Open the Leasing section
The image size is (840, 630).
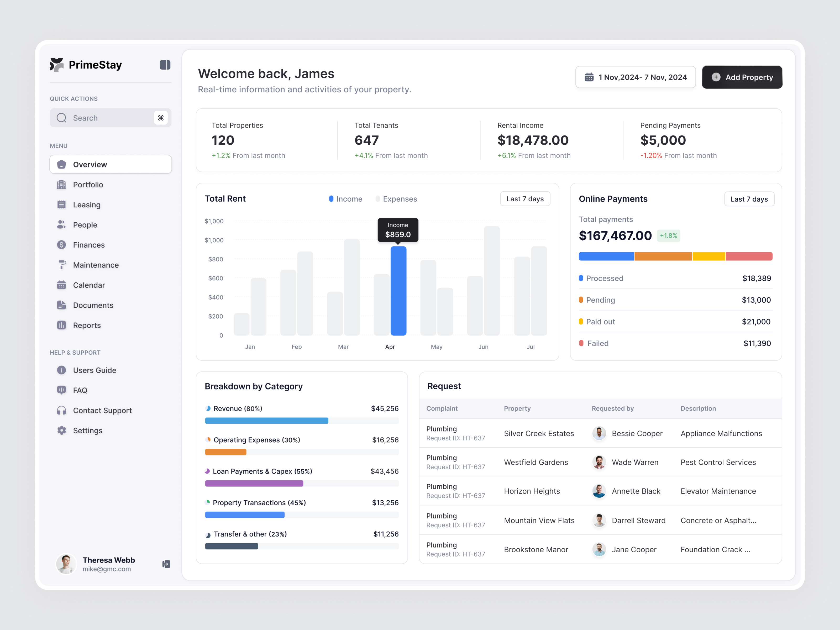point(87,204)
